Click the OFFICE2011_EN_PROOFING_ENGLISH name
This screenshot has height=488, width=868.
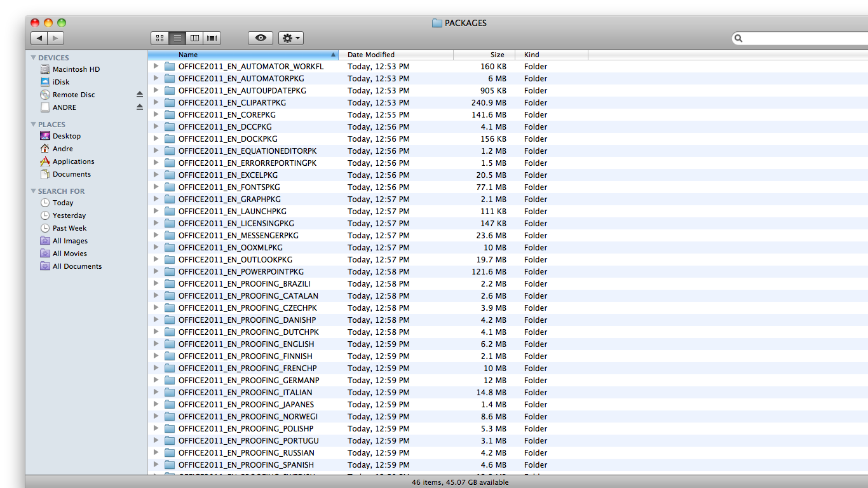pos(246,344)
